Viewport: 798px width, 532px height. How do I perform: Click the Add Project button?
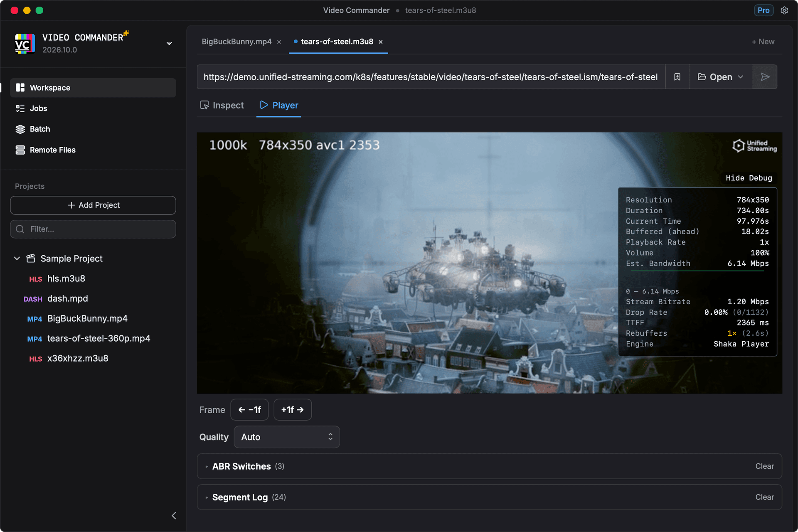pyautogui.click(x=93, y=205)
